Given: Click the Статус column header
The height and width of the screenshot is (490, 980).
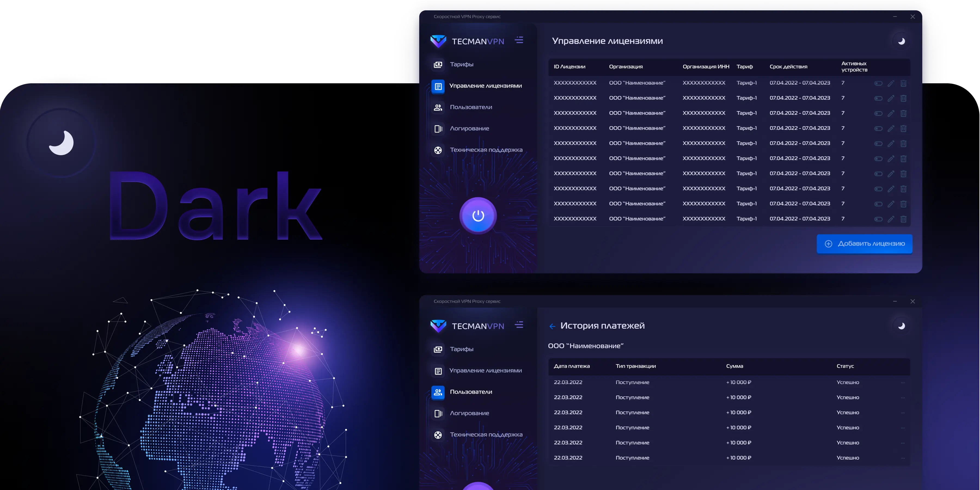Looking at the screenshot, I should click(x=845, y=366).
